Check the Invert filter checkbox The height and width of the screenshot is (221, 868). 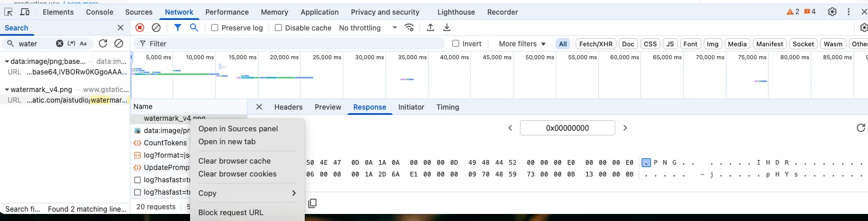point(456,43)
